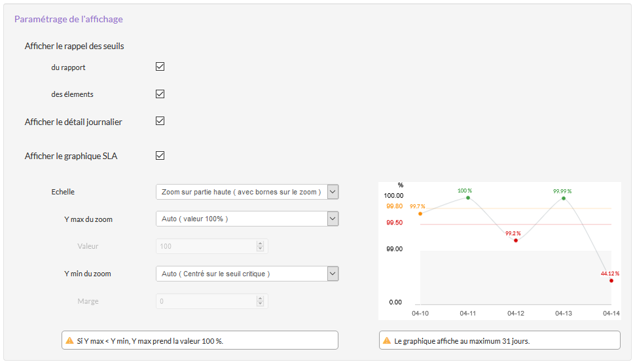
Task: Click warning icon beside 31 jours message
Action: point(387,340)
